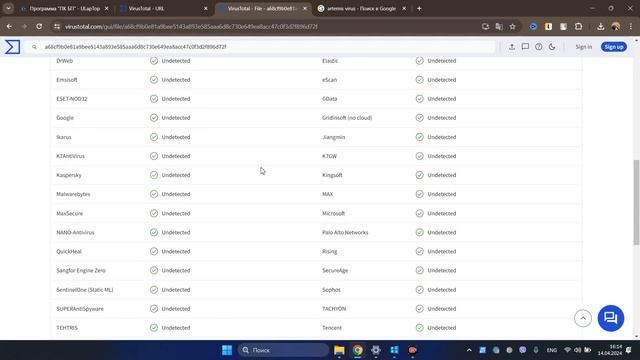Go back with the browser back arrow
The height and width of the screenshot is (360, 640).
coord(9,27)
